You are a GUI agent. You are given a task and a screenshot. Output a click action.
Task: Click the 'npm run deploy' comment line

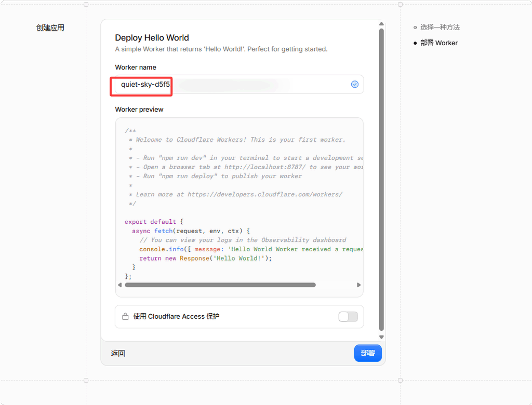[216, 177]
